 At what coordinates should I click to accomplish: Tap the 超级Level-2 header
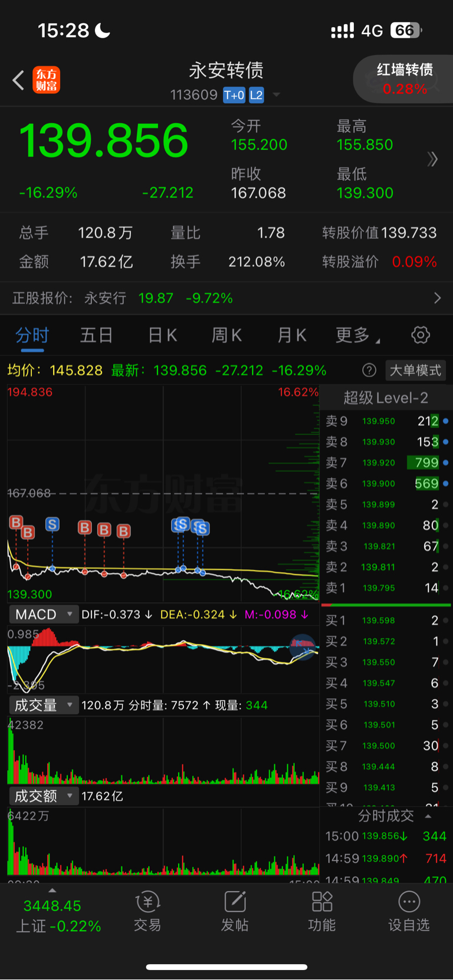pyautogui.click(x=386, y=398)
